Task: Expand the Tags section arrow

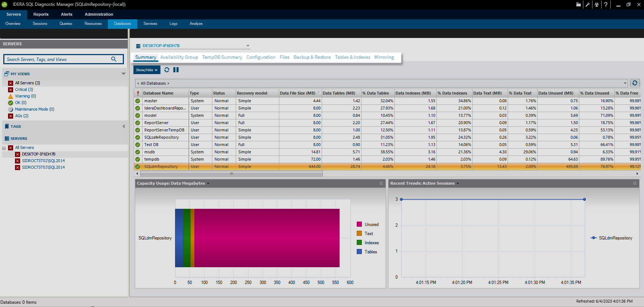Action: [124, 126]
